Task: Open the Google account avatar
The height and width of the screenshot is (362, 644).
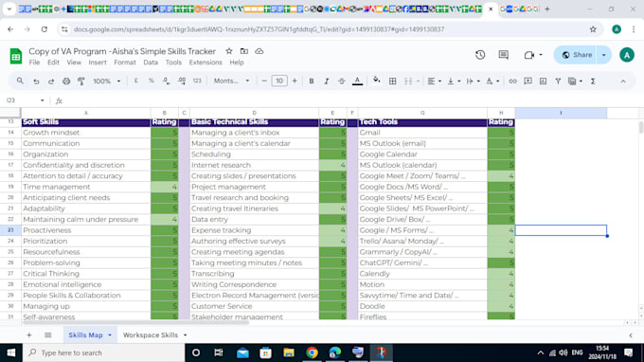Action: click(627, 55)
